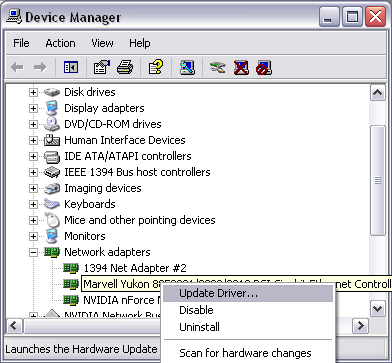The height and width of the screenshot is (363, 392).
Task: Click the vertical scrollbar down arrow
Action: pyautogui.click(x=378, y=309)
